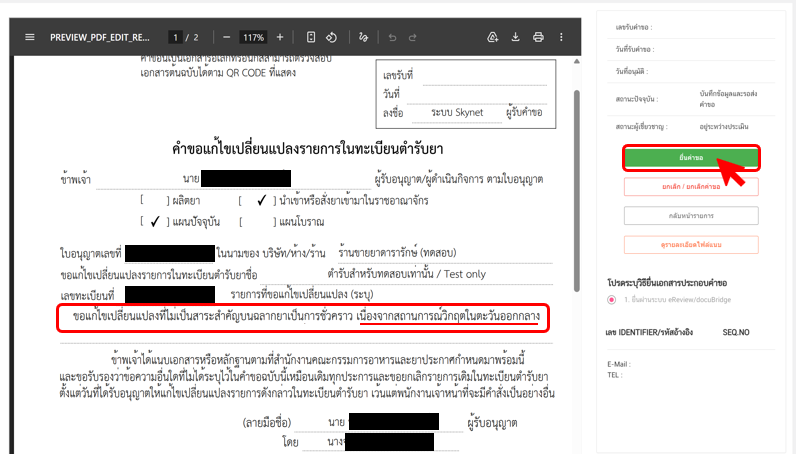The width and height of the screenshot is (796, 454).
Task: Print the PDF document
Action: (x=538, y=37)
